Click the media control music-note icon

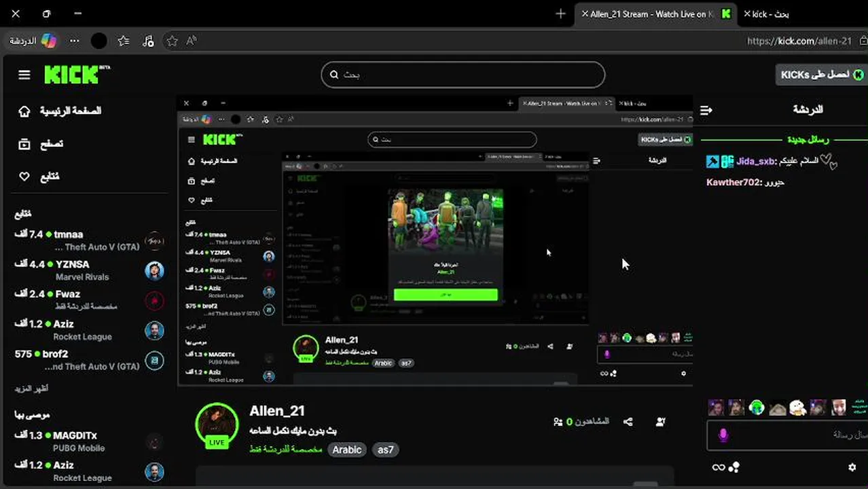pyautogui.click(x=148, y=41)
